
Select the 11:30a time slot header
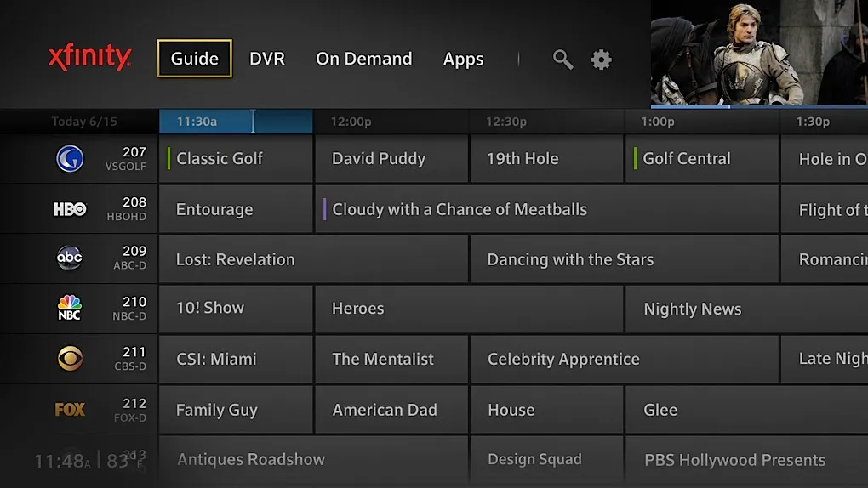pyautogui.click(x=236, y=122)
